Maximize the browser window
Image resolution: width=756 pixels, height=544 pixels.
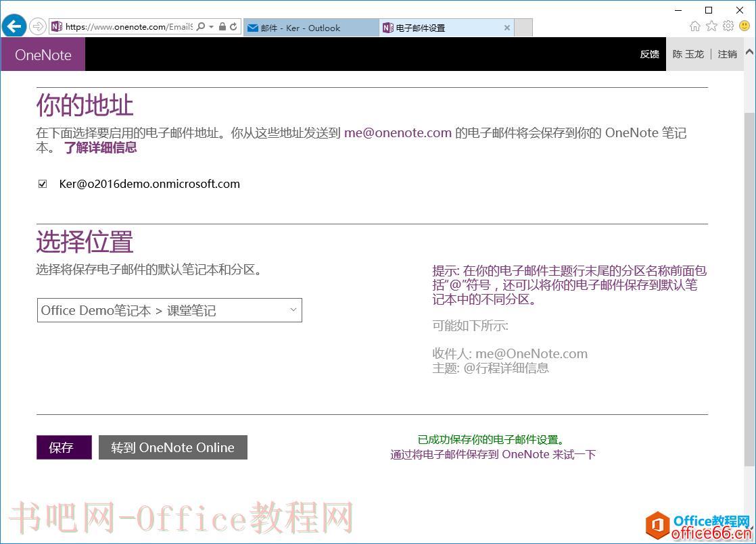pyautogui.click(x=709, y=10)
